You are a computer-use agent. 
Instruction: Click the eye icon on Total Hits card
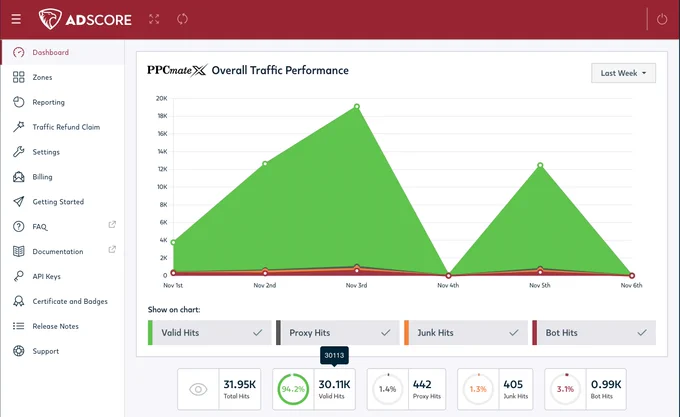pyautogui.click(x=198, y=389)
